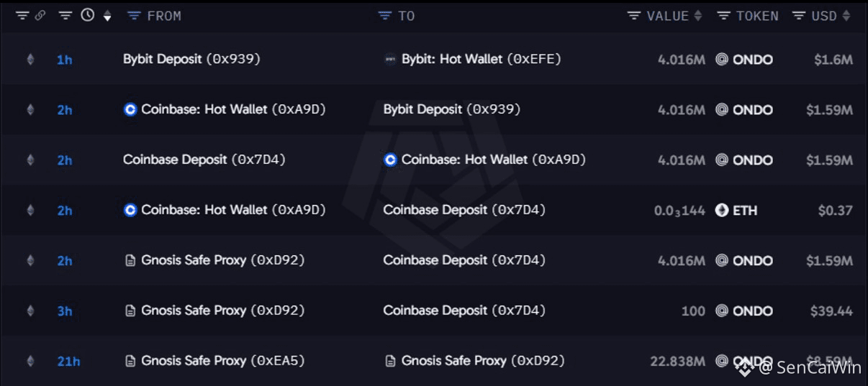868x386 pixels.
Task: Open the Bybit: Hot Wallet (0xEFE) address
Action: (481, 59)
